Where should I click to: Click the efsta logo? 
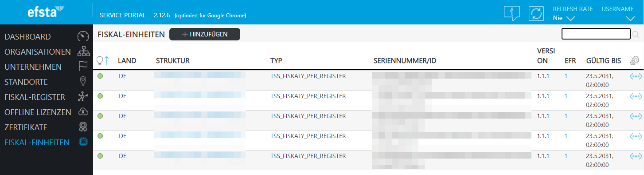click(46, 11)
